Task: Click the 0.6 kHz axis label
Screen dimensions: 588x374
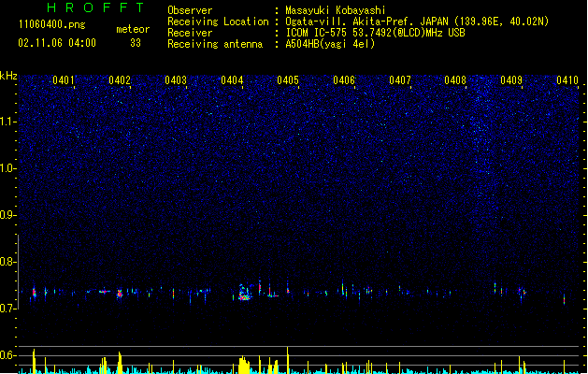Action: 7,355
